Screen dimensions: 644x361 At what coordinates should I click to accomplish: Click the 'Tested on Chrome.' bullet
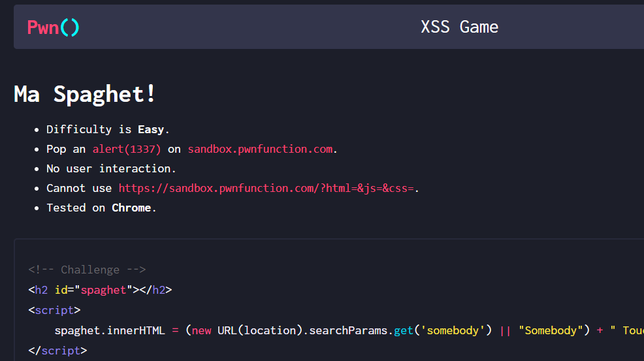[x=101, y=208]
